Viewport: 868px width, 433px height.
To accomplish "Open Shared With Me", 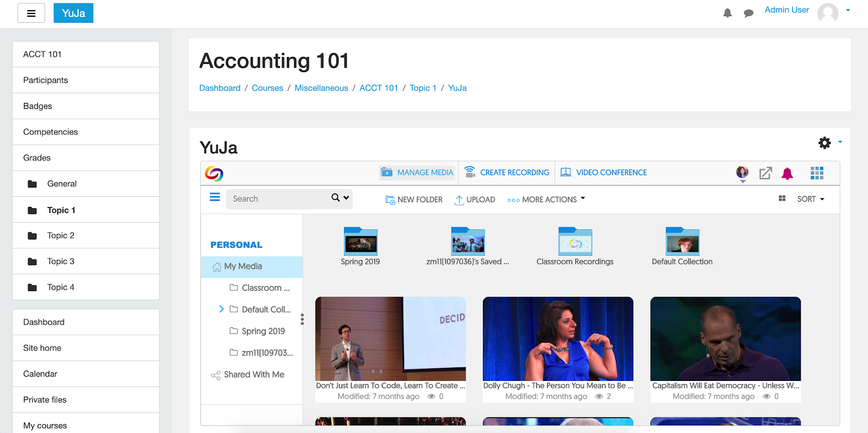I will click(247, 374).
